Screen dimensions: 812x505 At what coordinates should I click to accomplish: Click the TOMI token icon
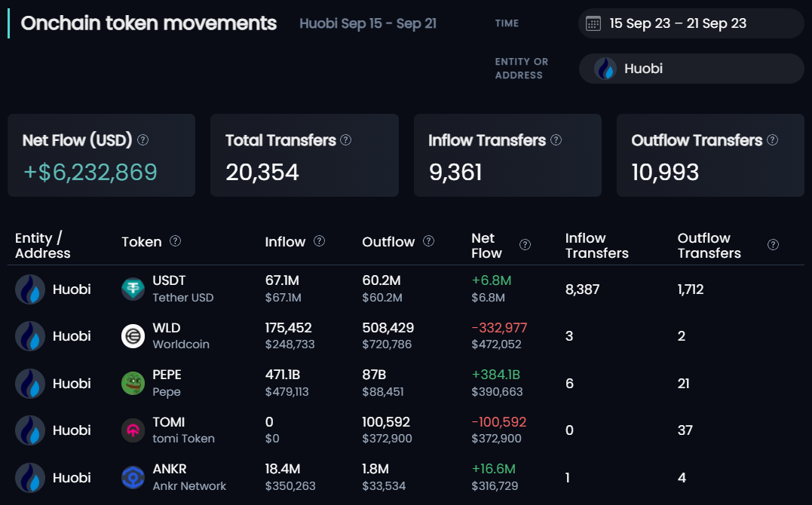point(133,430)
